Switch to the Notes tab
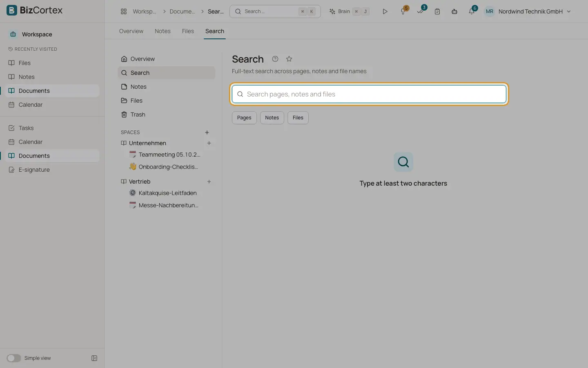The width and height of the screenshot is (588, 368). pos(163,31)
